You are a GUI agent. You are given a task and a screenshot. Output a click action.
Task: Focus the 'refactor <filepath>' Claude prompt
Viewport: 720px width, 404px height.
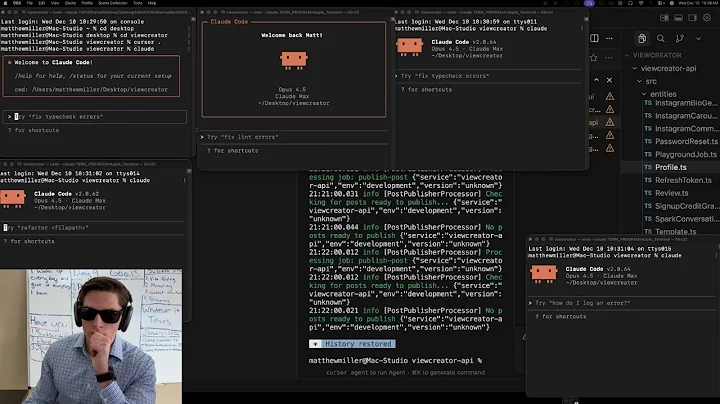pyautogui.click(x=93, y=227)
